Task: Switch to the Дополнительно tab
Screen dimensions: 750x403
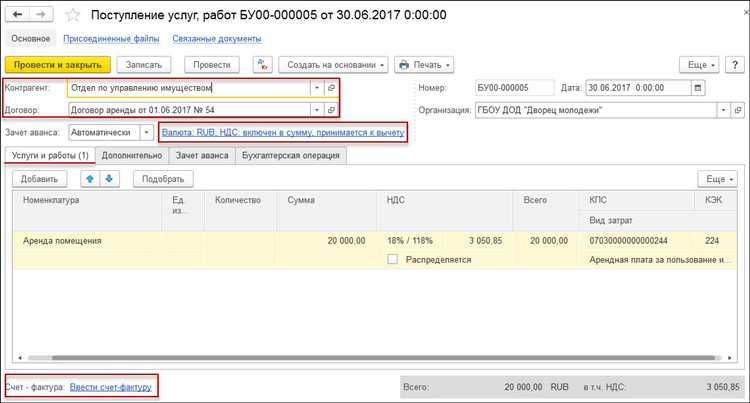Action: (131, 155)
